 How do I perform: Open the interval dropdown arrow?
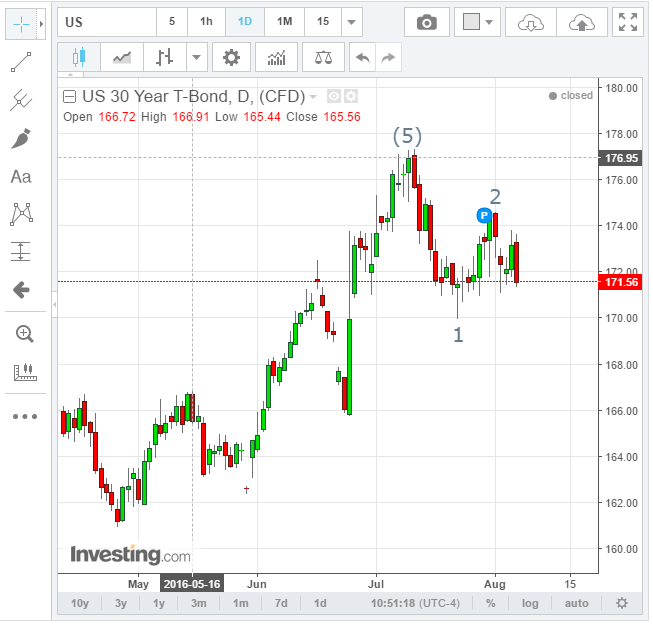click(351, 22)
